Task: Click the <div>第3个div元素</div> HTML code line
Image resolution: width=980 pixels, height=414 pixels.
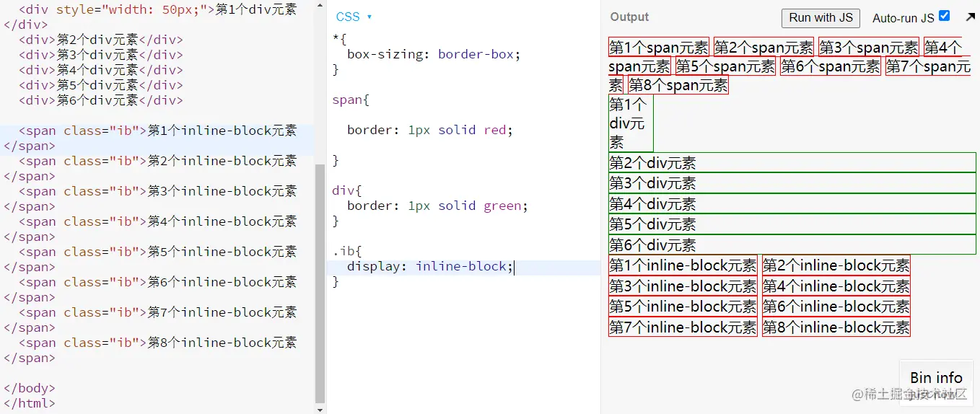Action: [x=101, y=55]
